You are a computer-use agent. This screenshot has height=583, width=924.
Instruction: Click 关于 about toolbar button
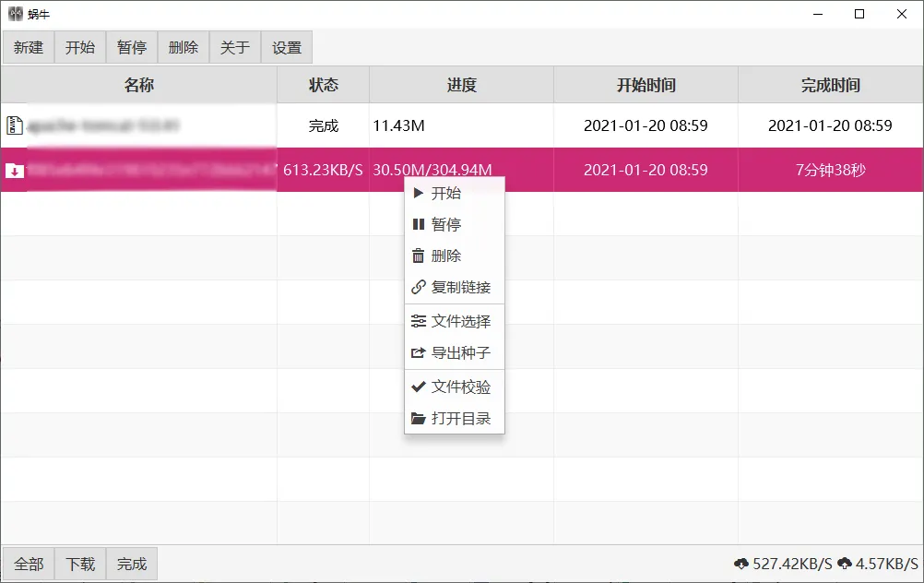(235, 47)
